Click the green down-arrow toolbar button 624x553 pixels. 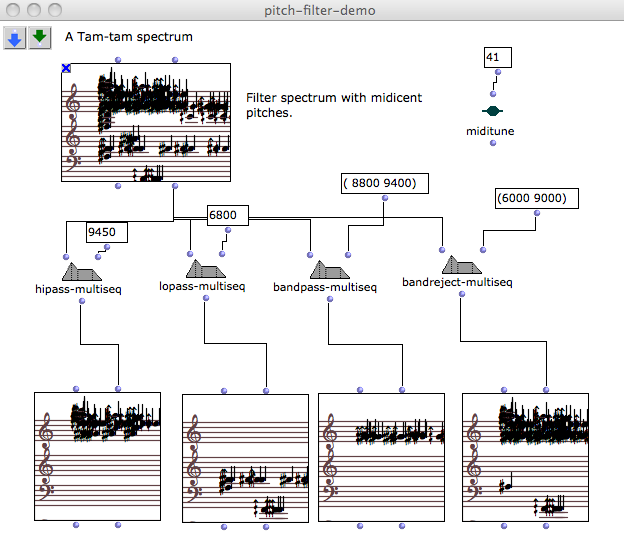pos(40,38)
